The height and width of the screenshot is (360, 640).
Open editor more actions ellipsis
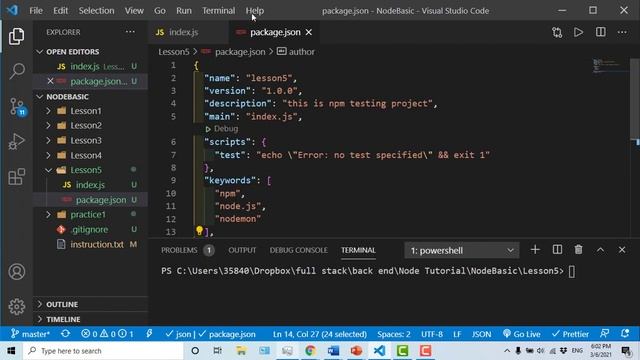(622, 32)
